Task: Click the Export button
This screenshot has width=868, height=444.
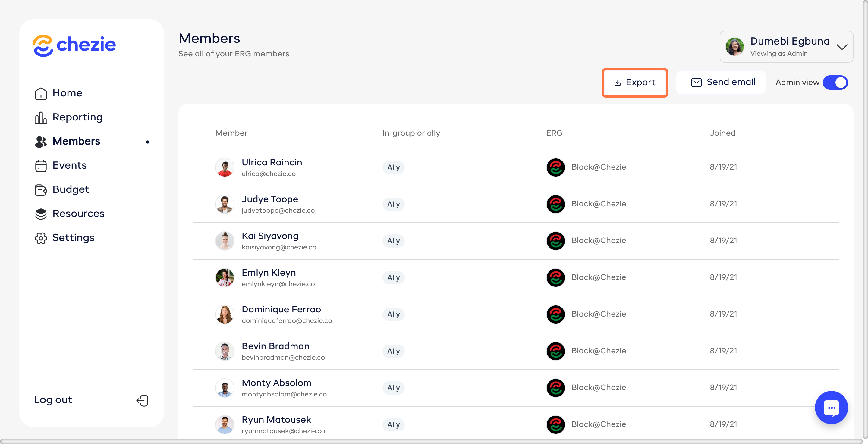Action: 635,83
